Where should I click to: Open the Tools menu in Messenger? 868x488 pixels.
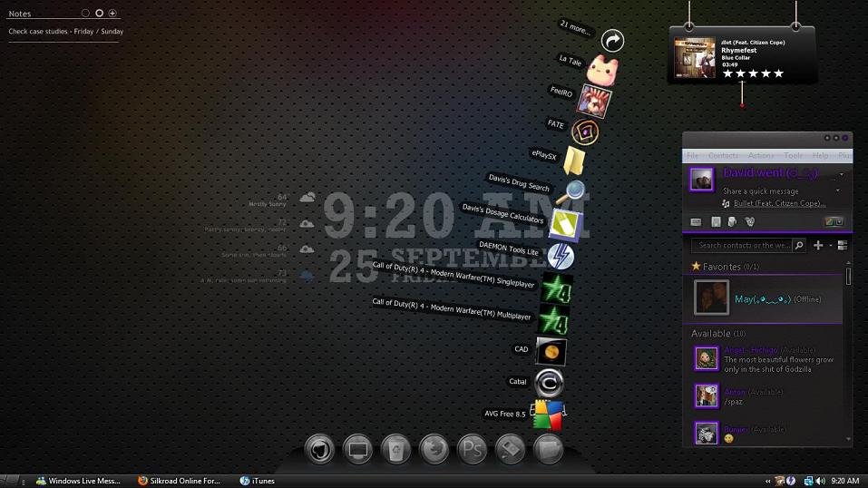pyautogui.click(x=793, y=156)
